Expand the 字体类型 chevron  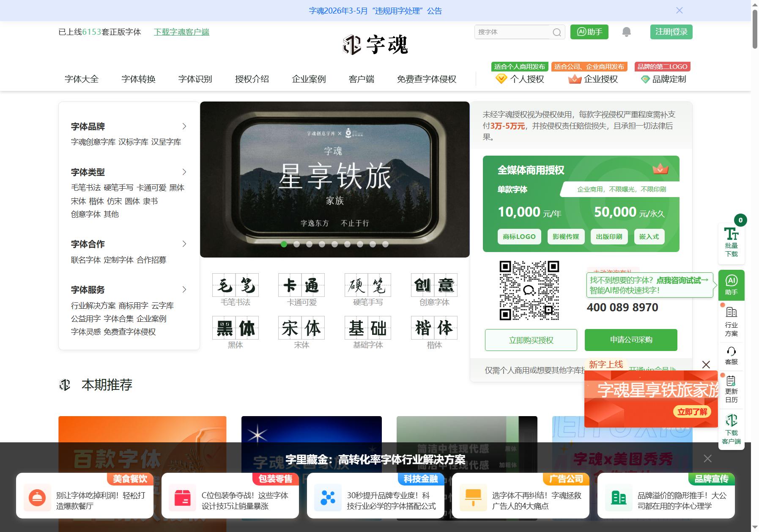coord(184,172)
